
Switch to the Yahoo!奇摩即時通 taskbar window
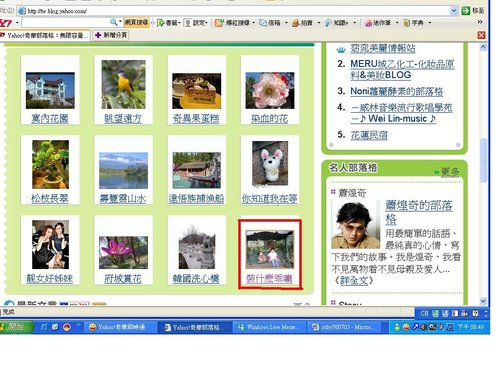121,327
